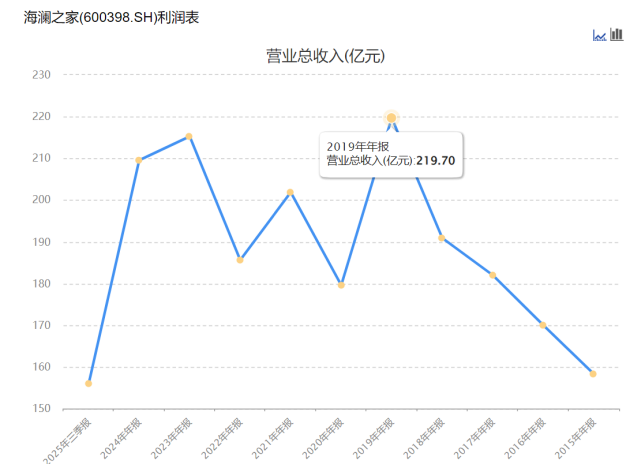Click the y-axis label 170
The width and height of the screenshot is (630, 464).
pyautogui.click(x=41, y=325)
